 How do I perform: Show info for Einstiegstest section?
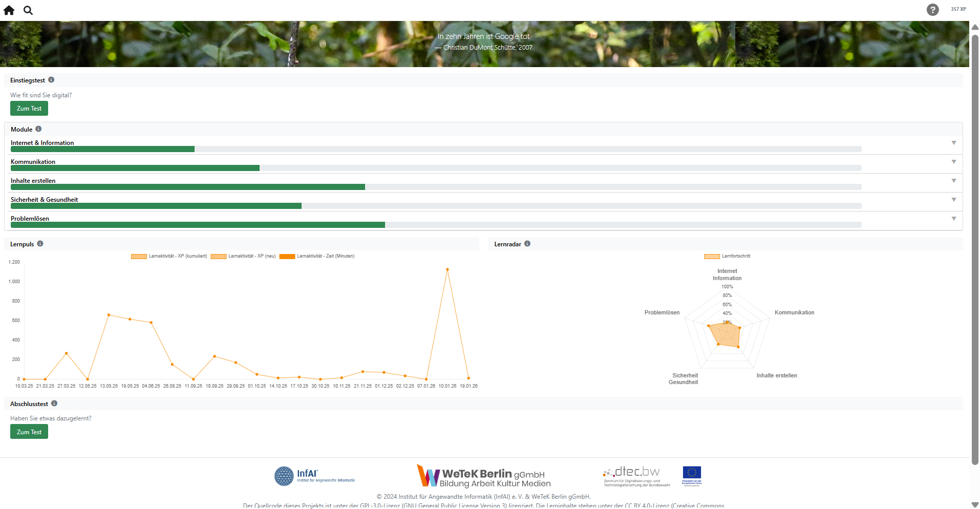[x=51, y=80]
